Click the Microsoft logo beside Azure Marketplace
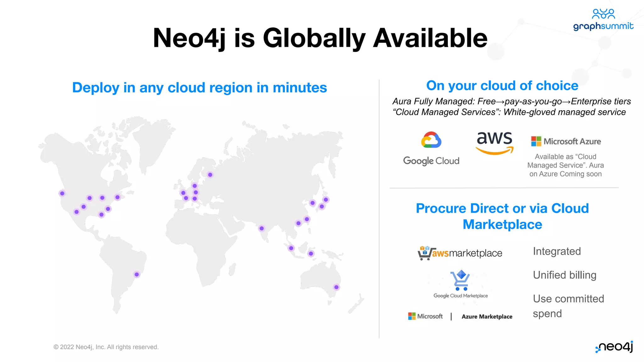 [425, 316]
